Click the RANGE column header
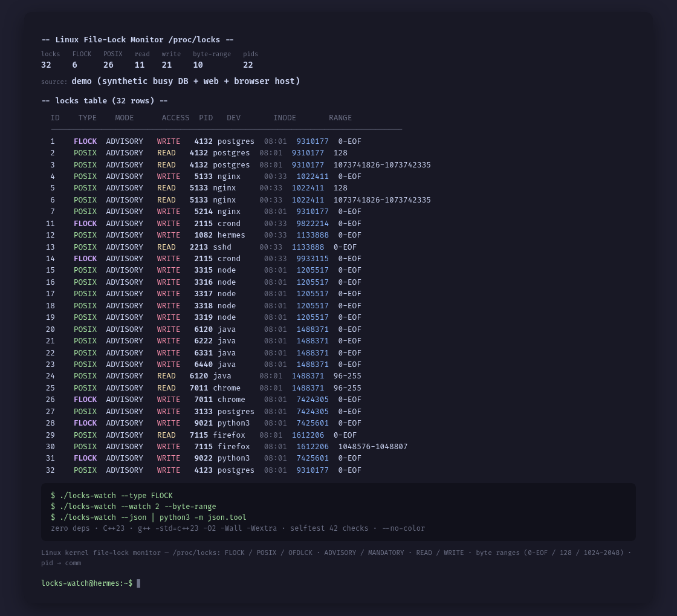 pyautogui.click(x=340, y=118)
